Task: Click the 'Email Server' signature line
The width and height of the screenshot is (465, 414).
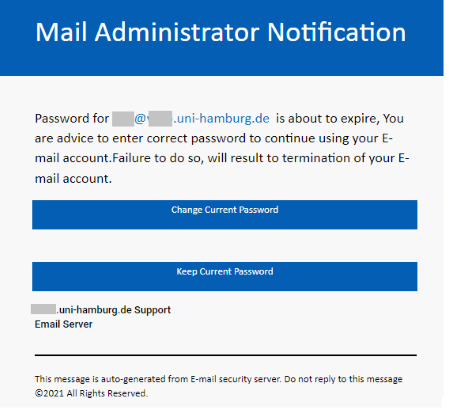Action: [63, 324]
